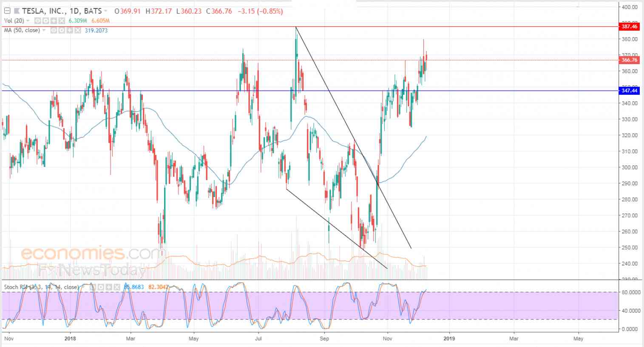The image size is (644, 347).
Task: Click the volume value 6.309M
Action: click(x=78, y=21)
